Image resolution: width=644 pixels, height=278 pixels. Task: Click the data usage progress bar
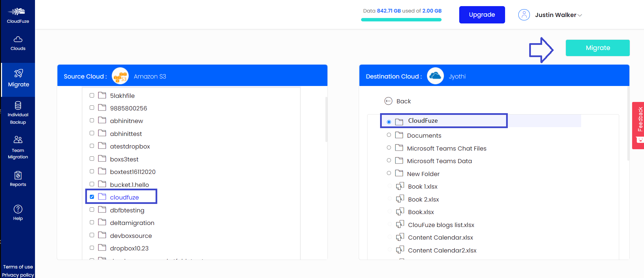pyautogui.click(x=401, y=20)
